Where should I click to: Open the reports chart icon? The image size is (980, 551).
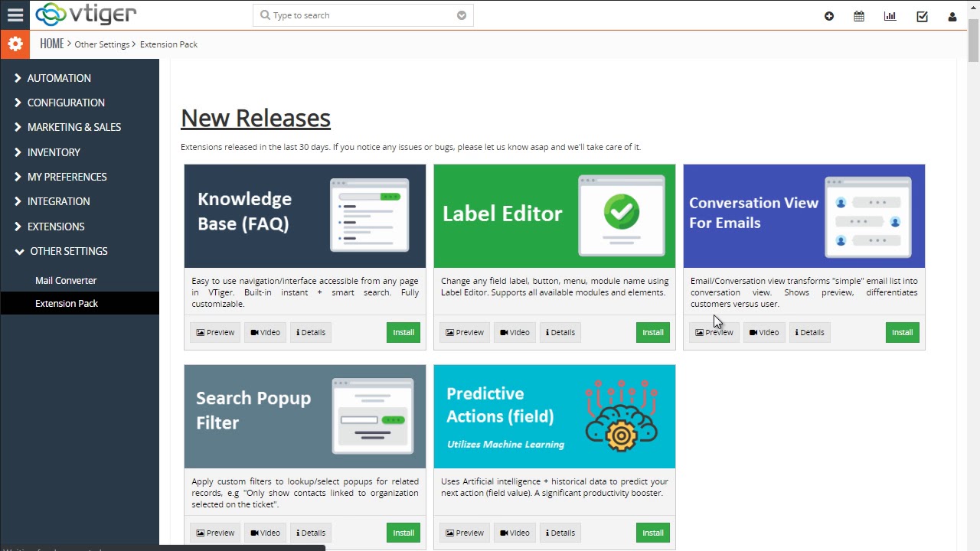pyautogui.click(x=890, y=16)
